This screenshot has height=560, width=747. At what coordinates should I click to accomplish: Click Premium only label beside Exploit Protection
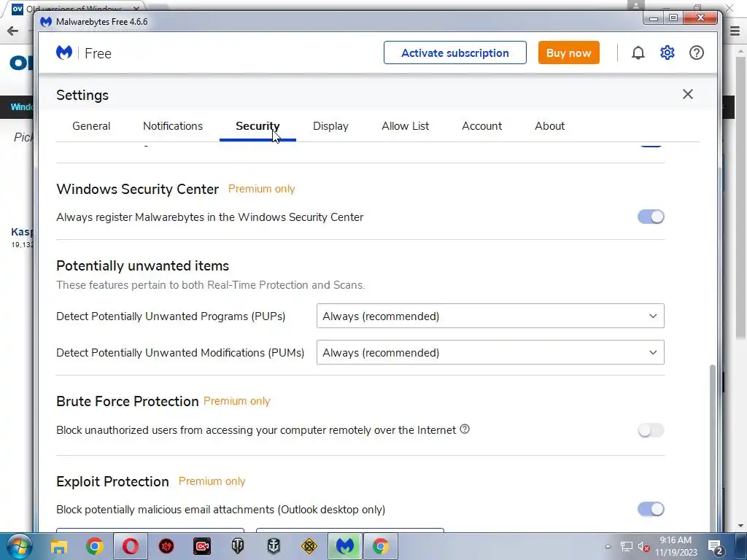point(212,481)
